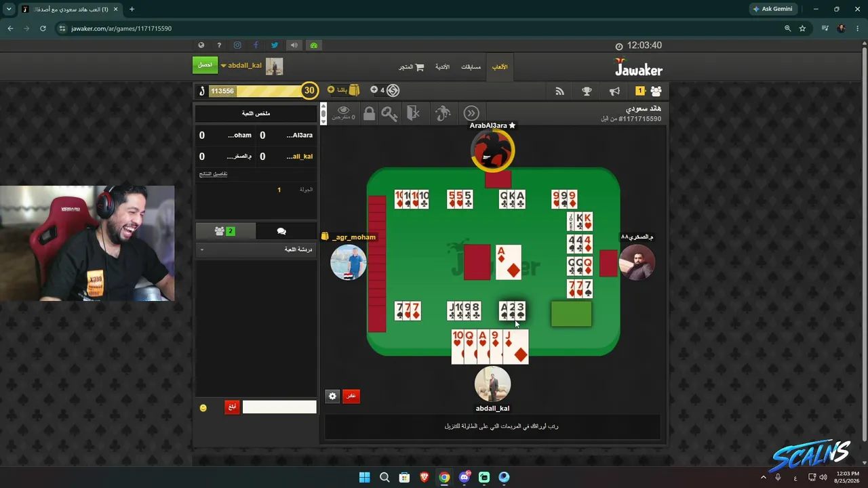Click the Jawaker jester mascot toolbar icon
The height and width of the screenshot is (488, 868).
[443, 113]
